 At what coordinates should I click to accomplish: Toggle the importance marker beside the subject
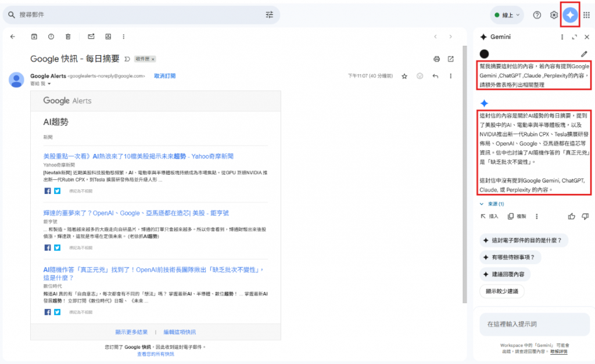127,59
